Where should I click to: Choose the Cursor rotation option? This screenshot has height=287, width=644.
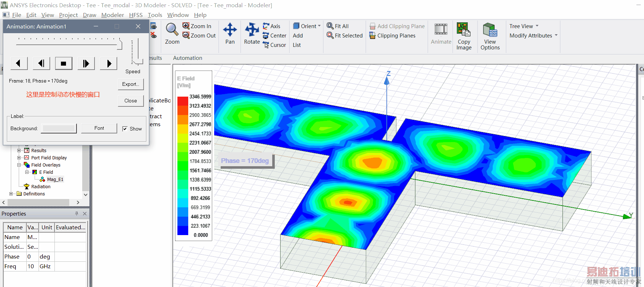[x=274, y=45]
